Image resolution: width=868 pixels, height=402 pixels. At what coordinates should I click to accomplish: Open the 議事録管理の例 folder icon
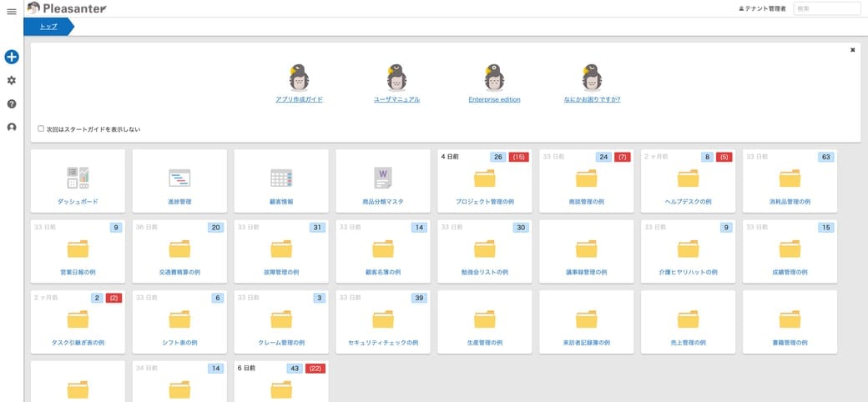[x=586, y=249]
